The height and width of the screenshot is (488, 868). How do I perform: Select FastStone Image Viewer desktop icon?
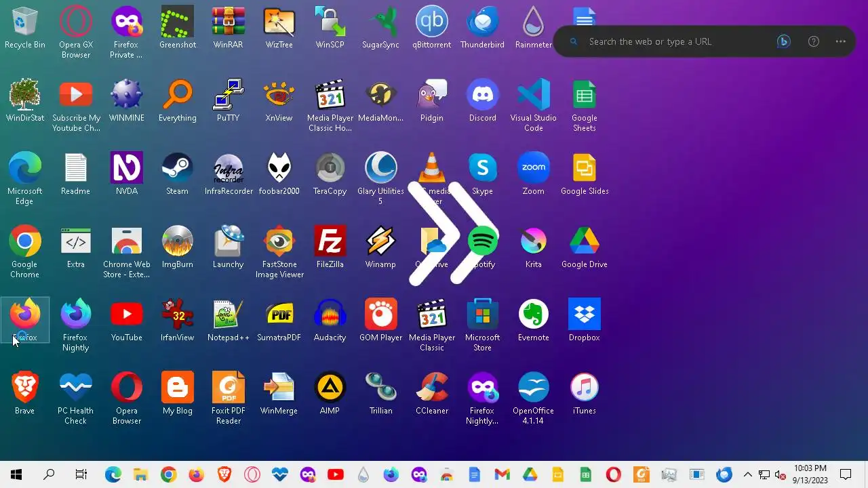[279, 252]
